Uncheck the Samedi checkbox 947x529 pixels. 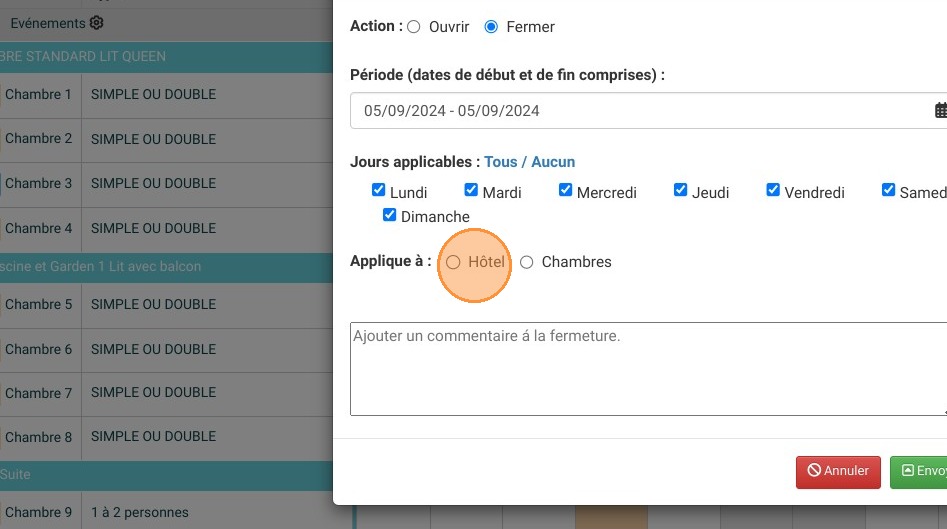pos(888,190)
